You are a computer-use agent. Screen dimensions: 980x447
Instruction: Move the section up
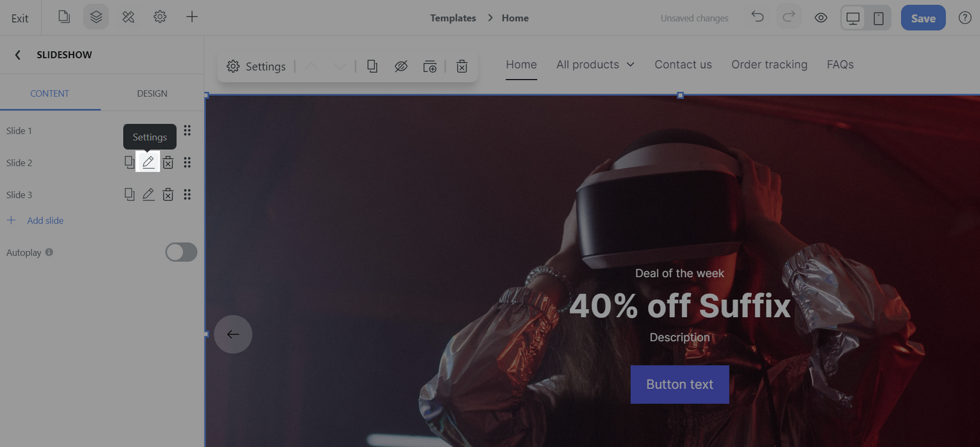(x=311, y=66)
